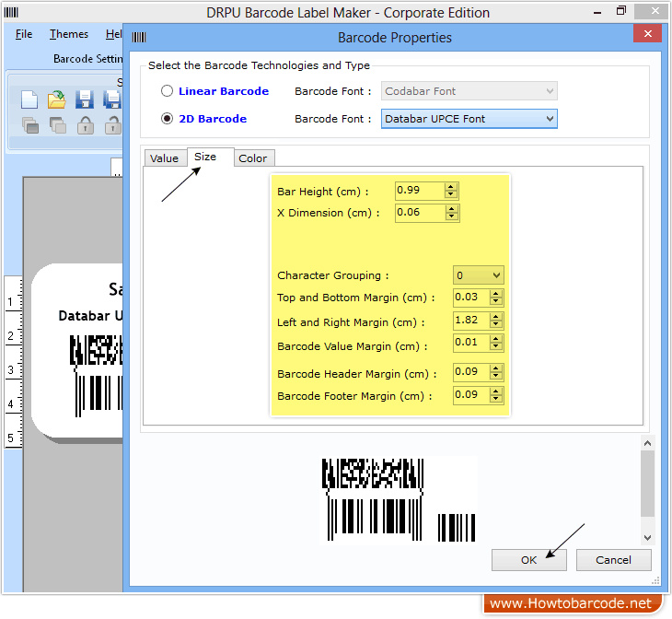Restore down the main application window
This screenshot has width=672, height=619.
tap(621, 11)
